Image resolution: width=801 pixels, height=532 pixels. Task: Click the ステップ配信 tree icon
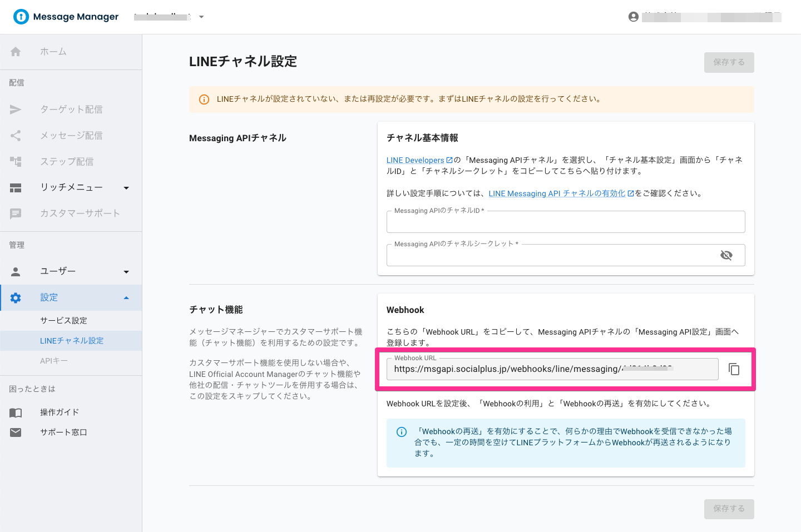16,162
